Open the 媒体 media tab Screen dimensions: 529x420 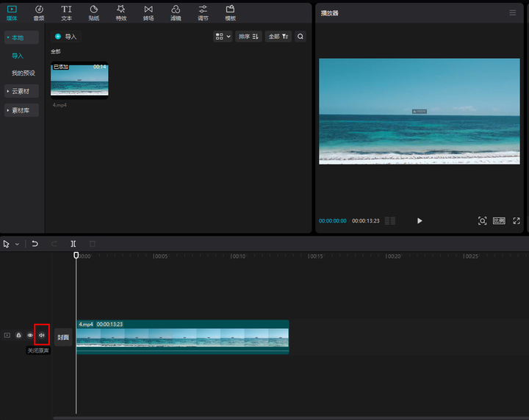point(12,13)
